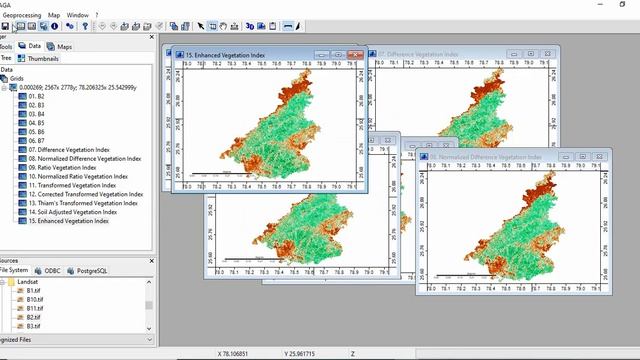This screenshot has height=360, width=640.
Task: Switch to the Data tab in Manager
Action: pos(30,46)
